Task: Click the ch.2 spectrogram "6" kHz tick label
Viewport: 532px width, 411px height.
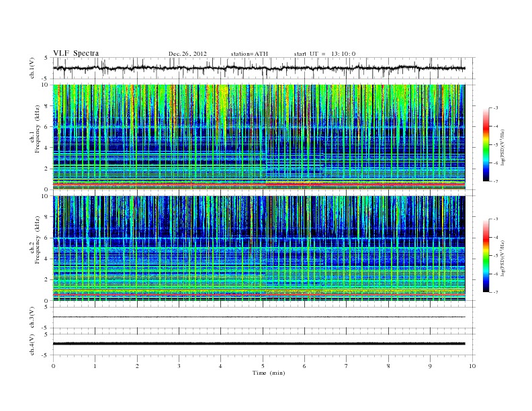Action: point(46,238)
